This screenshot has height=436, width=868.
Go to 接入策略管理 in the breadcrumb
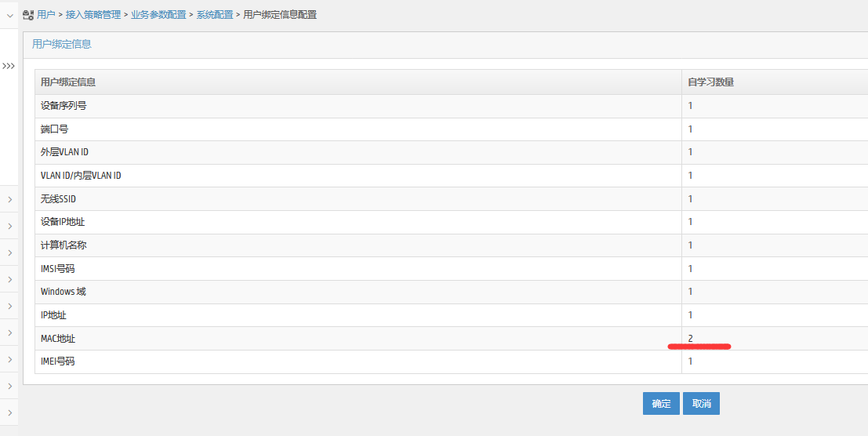pos(93,15)
